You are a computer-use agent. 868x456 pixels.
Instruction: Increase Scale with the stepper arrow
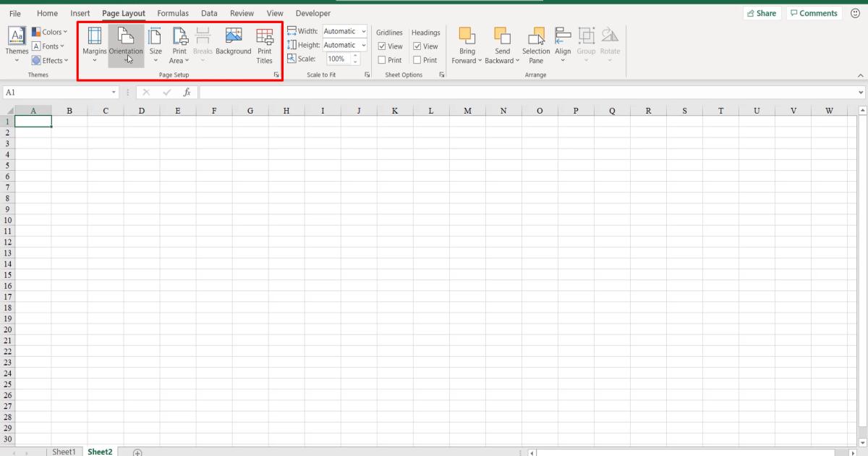(x=354, y=56)
